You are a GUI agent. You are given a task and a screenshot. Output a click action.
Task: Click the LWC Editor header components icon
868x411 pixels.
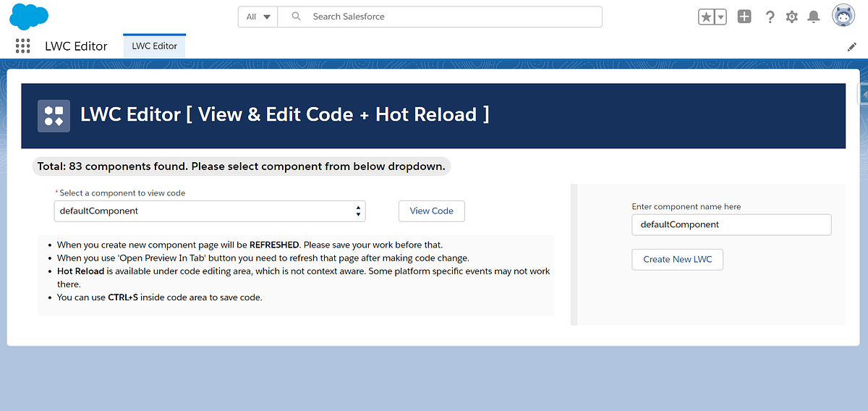(x=54, y=116)
